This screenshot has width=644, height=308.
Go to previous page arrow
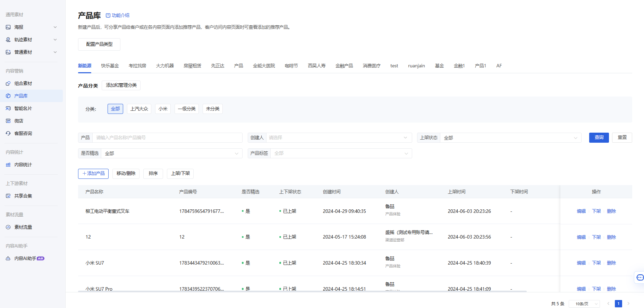click(608, 303)
